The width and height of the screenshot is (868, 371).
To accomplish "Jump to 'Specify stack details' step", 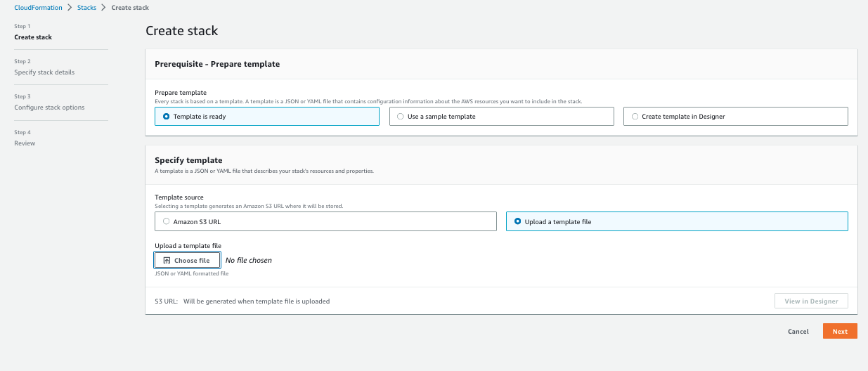I will pos(44,72).
